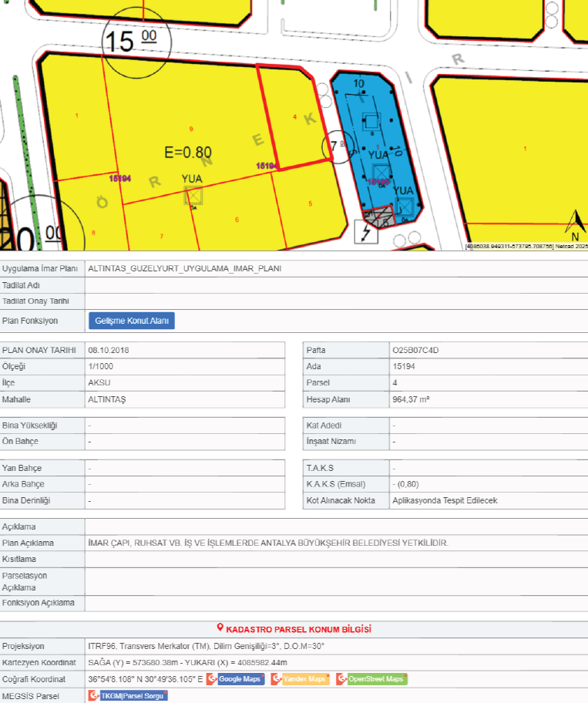Click the YUA crossed-box symbol in yellow block

tap(193, 197)
